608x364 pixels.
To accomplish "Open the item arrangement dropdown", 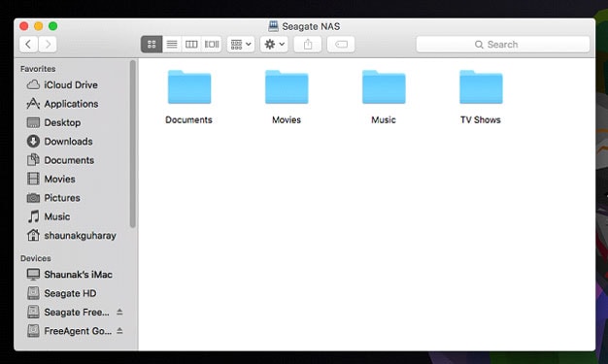I will point(241,45).
